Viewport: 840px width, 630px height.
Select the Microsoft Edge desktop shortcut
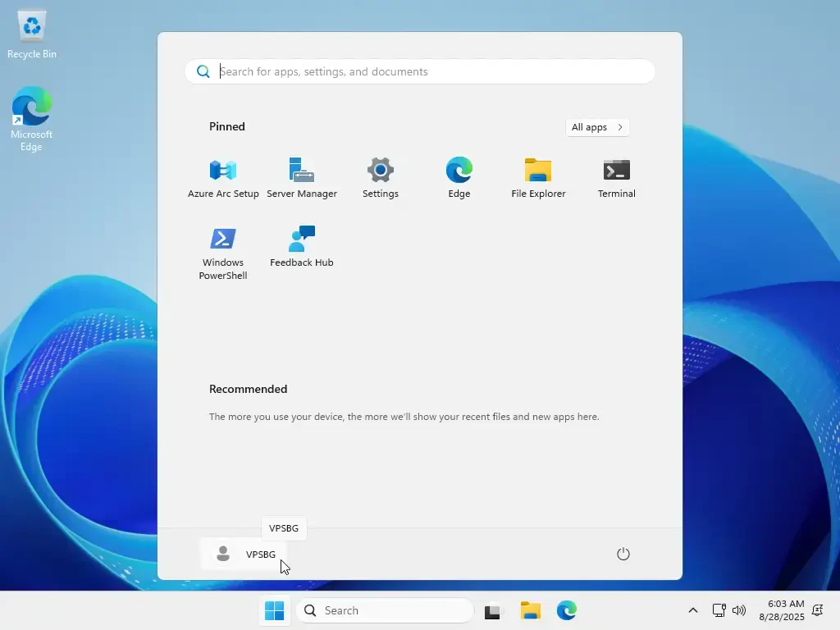(32, 119)
